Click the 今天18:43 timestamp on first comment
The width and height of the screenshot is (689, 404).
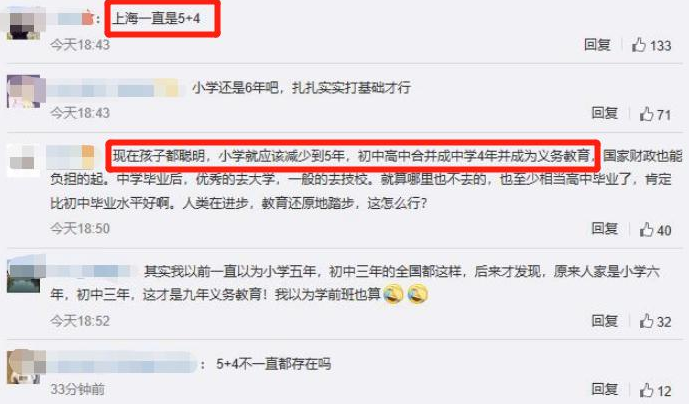[x=80, y=45]
